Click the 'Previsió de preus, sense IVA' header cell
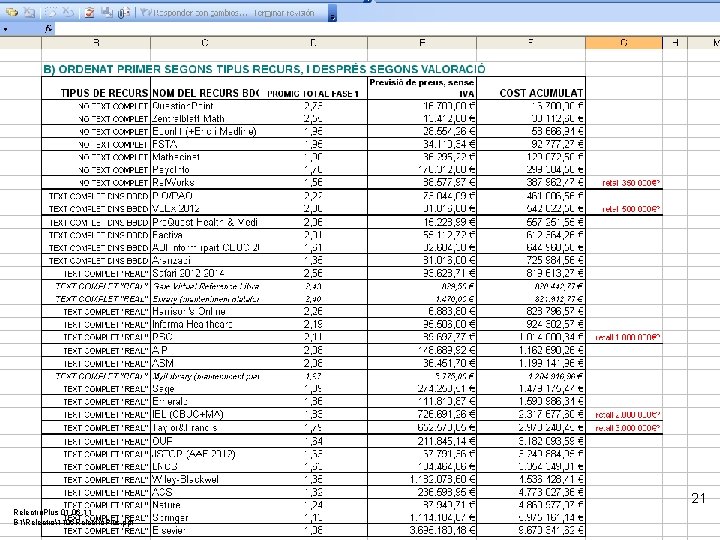 tap(422, 88)
